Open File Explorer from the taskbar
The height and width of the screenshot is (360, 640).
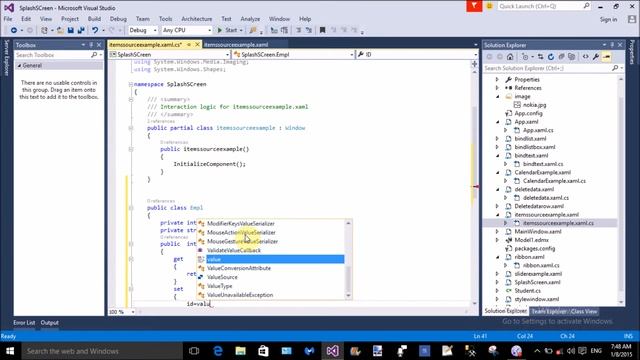240,351
